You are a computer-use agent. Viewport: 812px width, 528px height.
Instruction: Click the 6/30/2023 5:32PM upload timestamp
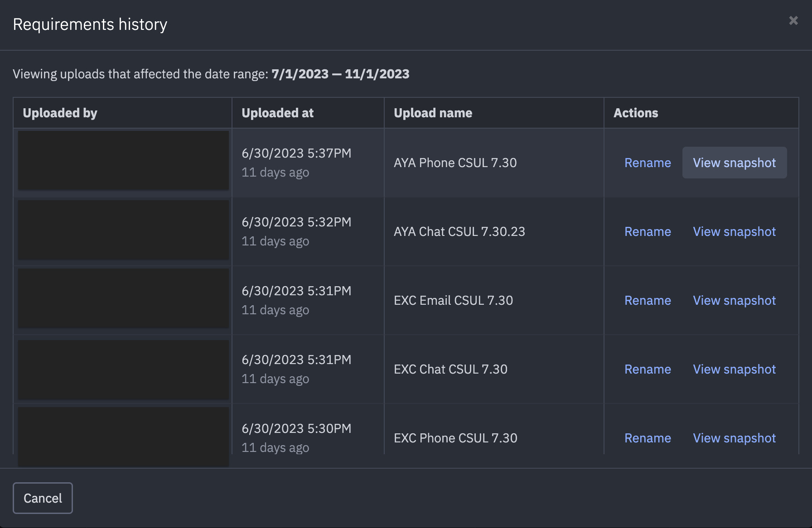296,222
